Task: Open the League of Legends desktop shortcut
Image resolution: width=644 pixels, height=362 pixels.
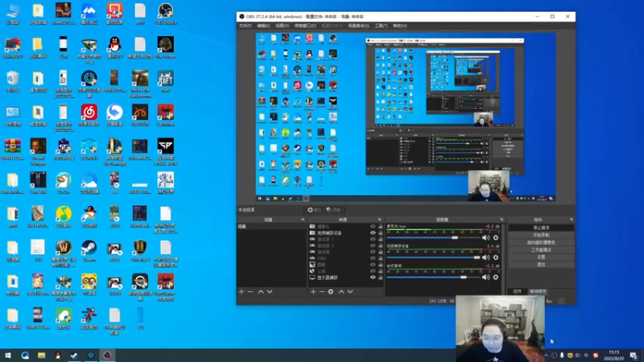Action: [x=114, y=151]
